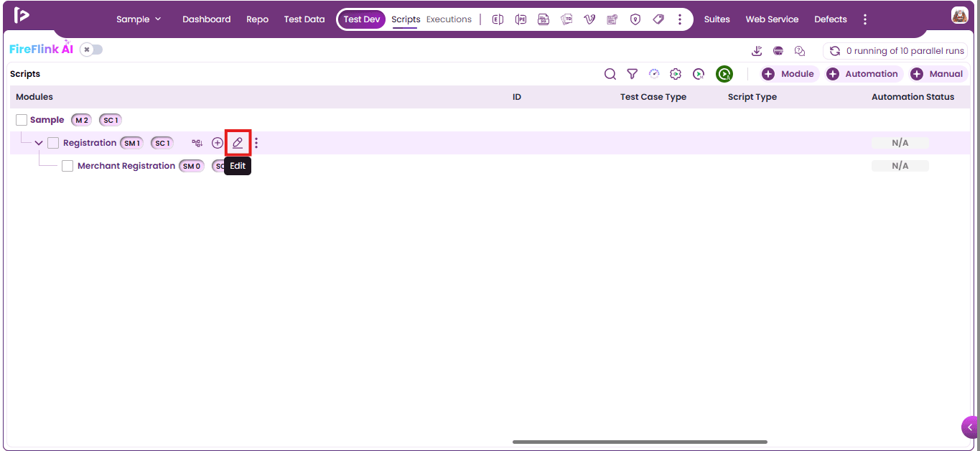Click the Search magnifier icon in the Scripts toolbar
The height and width of the screenshot is (451, 980).
610,74
